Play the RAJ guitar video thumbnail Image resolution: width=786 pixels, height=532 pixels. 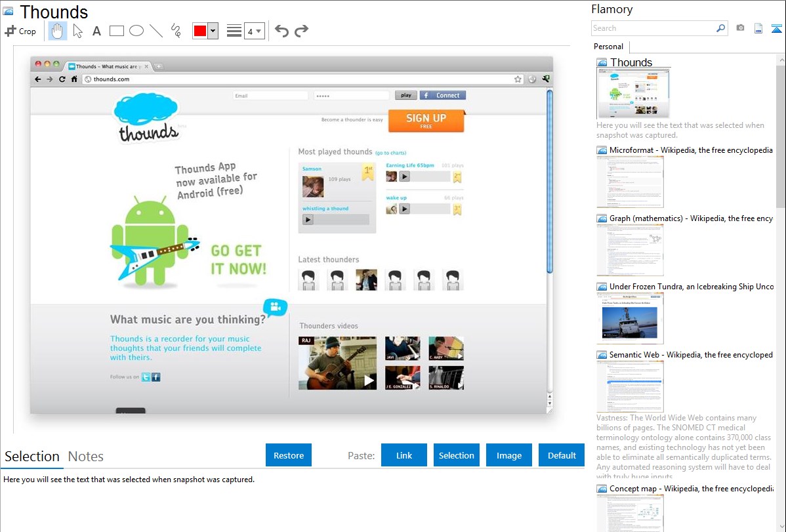[337, 363]
